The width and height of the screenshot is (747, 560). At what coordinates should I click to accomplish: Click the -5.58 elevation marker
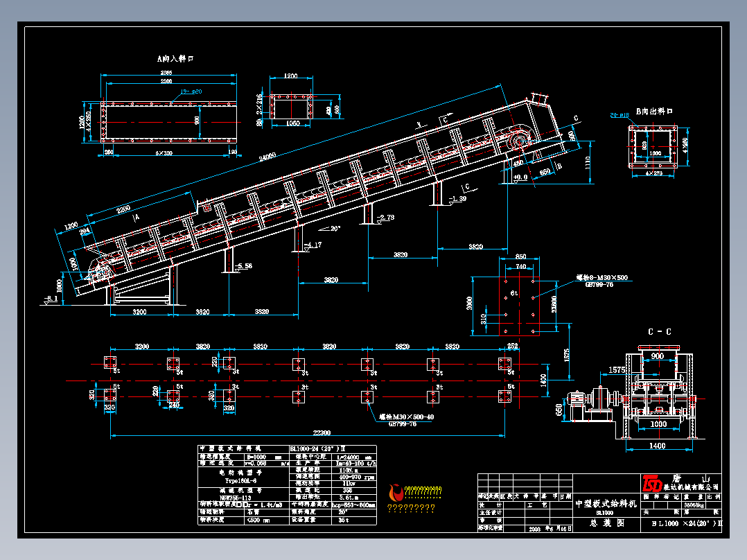(243, 266)
